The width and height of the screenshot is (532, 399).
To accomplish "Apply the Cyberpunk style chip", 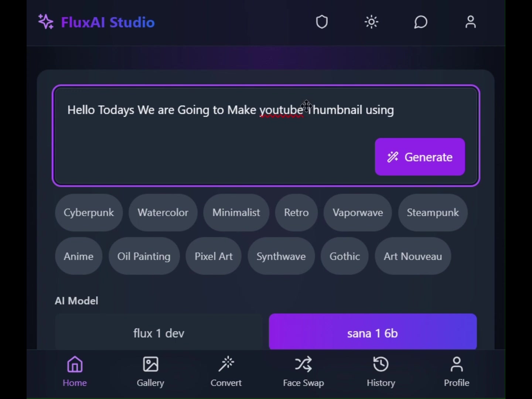I will (x=89, y=213).
